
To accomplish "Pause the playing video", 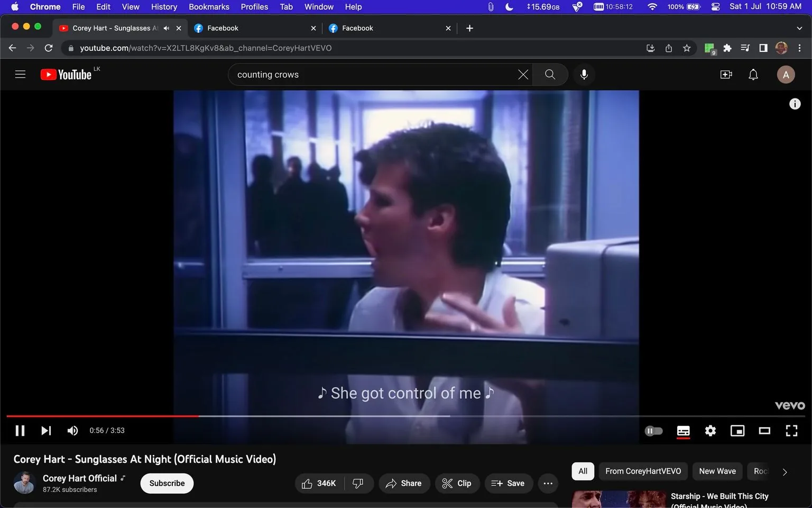I will pyautogui.click(x=20, y=430).
